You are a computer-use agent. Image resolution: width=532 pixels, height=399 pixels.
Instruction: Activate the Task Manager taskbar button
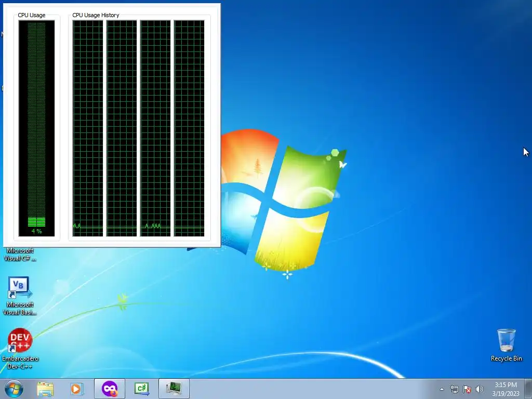click(174, 389)
